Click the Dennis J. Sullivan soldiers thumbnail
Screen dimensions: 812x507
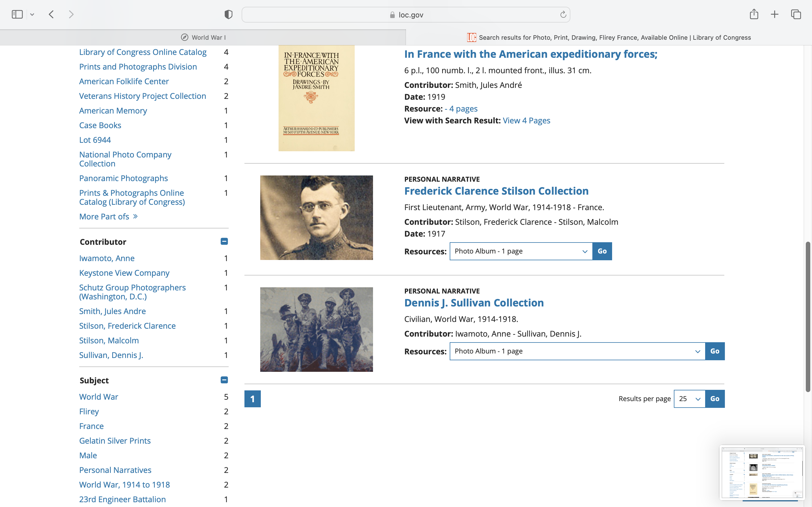click(316, 329)
